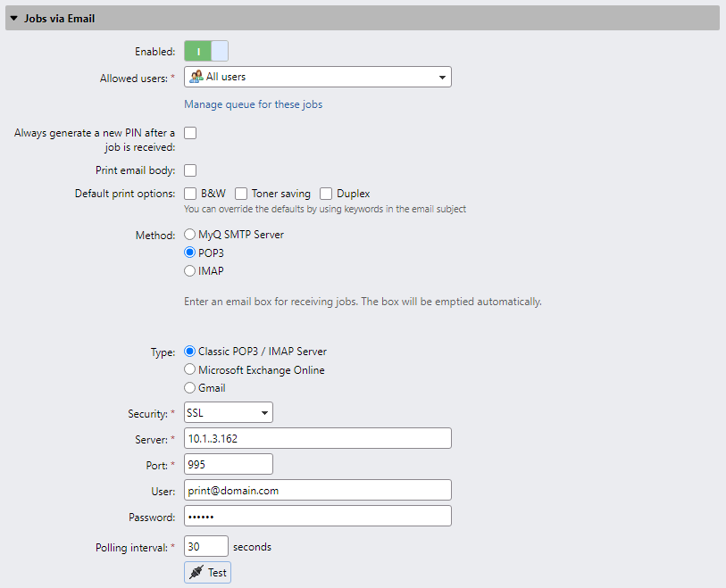Click the users icon in Allowed users selector
Viewport: 726px width, 588px height.
click(x=195, y=77)
